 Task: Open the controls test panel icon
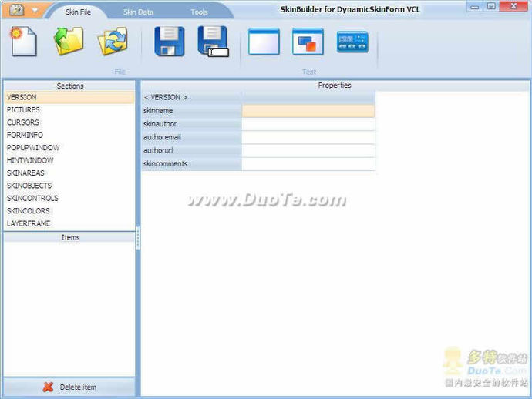point(352,42)
